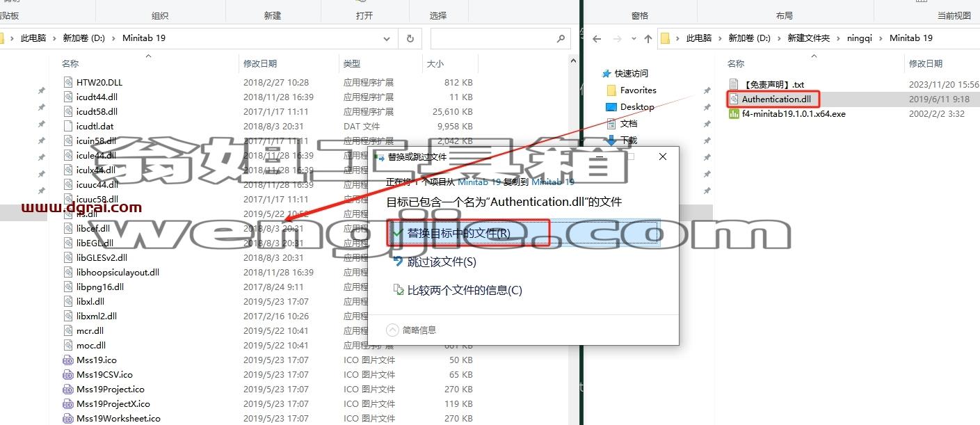Expand the chevron after 新加卷 (D:) in left window
Image resolution: width=980 pixels, height=425 pixels.
(x=114, y=38)
